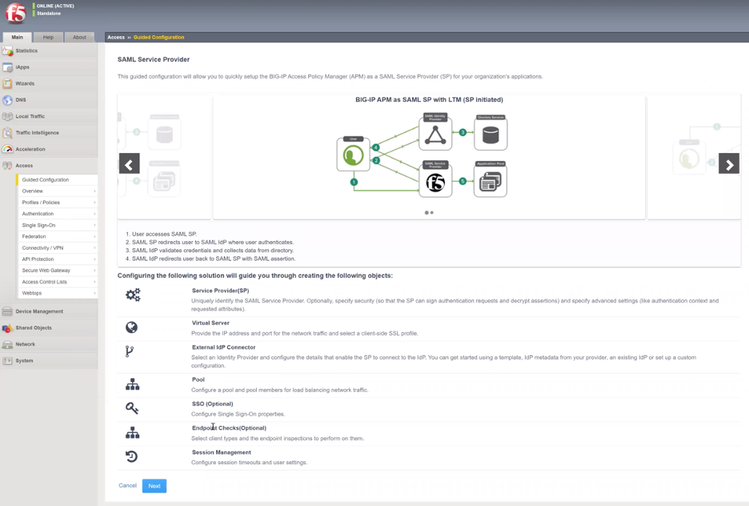Show next diagram with right arrow
This screenshot has height=506, width=749.
(x=729, y=164)
